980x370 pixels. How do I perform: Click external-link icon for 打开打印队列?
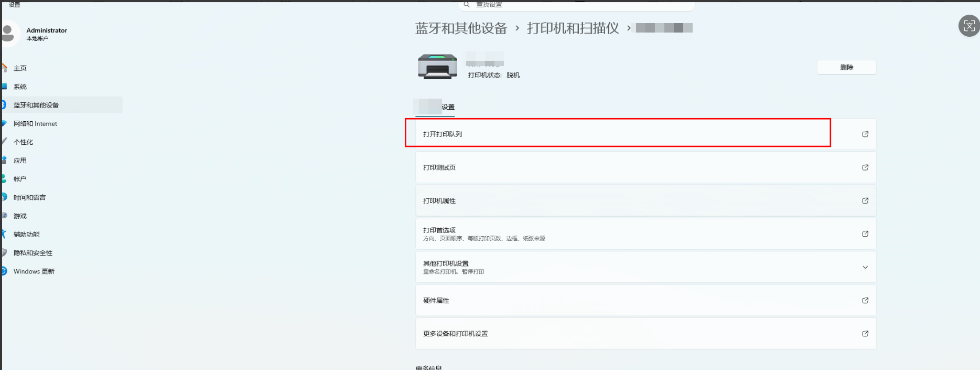pyautogui.click(x=865, y=134)
